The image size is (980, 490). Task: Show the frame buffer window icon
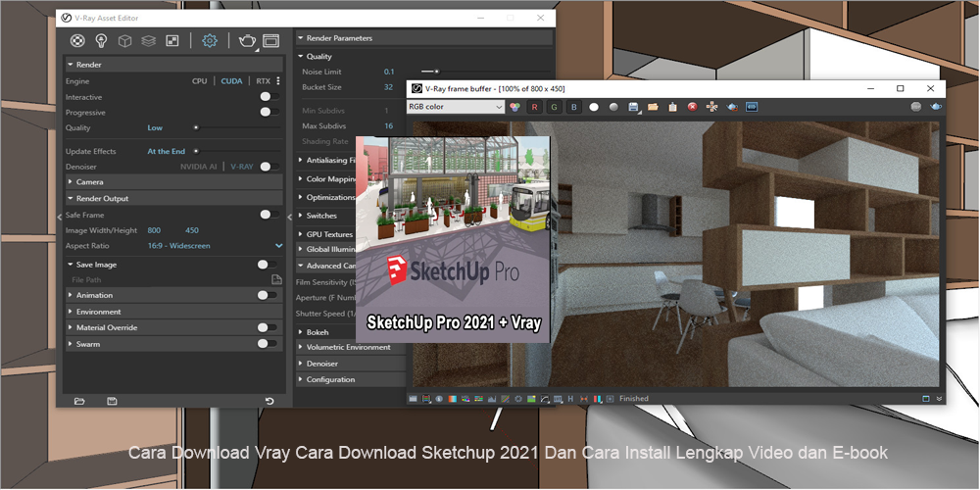point(270,40)
